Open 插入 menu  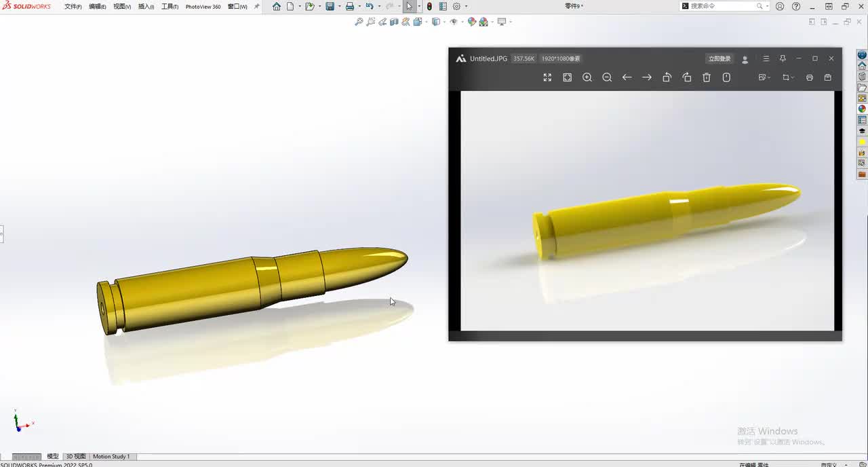146,7
